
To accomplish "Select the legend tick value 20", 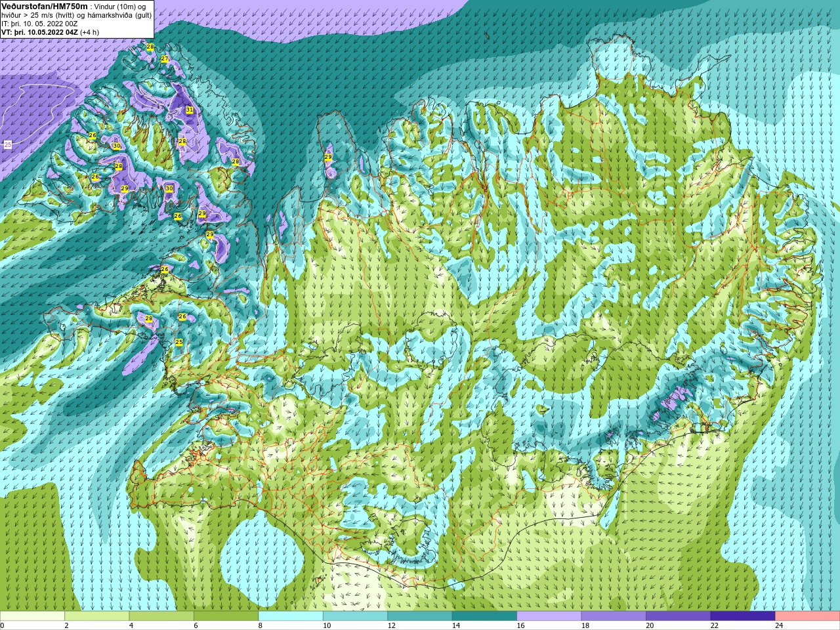I will 650,625.
